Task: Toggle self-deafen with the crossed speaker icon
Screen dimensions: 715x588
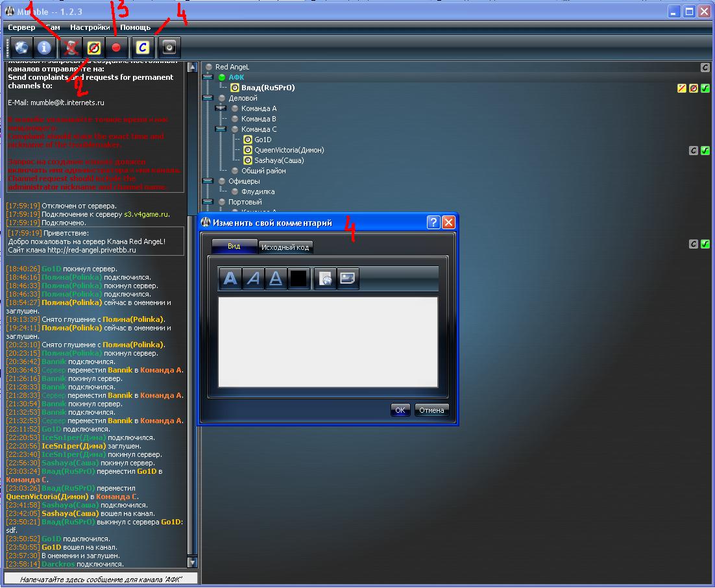Action: pos(94,47)
